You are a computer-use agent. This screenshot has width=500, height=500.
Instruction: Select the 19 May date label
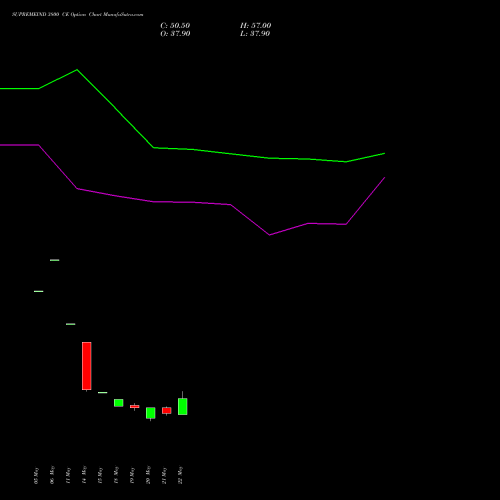(x=132, y=475)
